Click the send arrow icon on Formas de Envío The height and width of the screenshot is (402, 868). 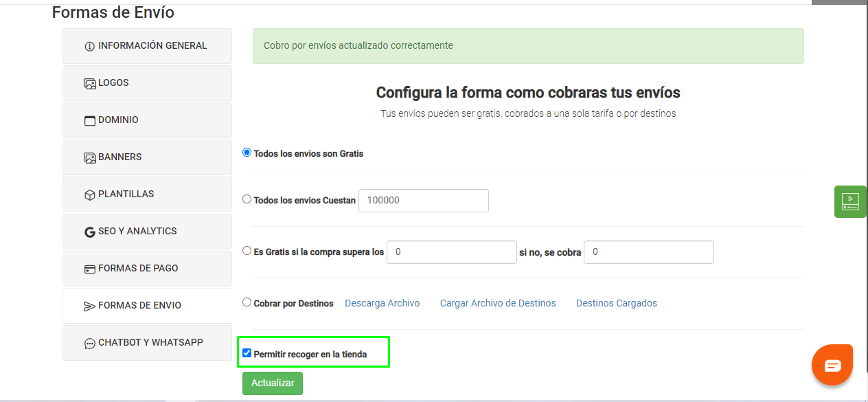pos(89,305)
